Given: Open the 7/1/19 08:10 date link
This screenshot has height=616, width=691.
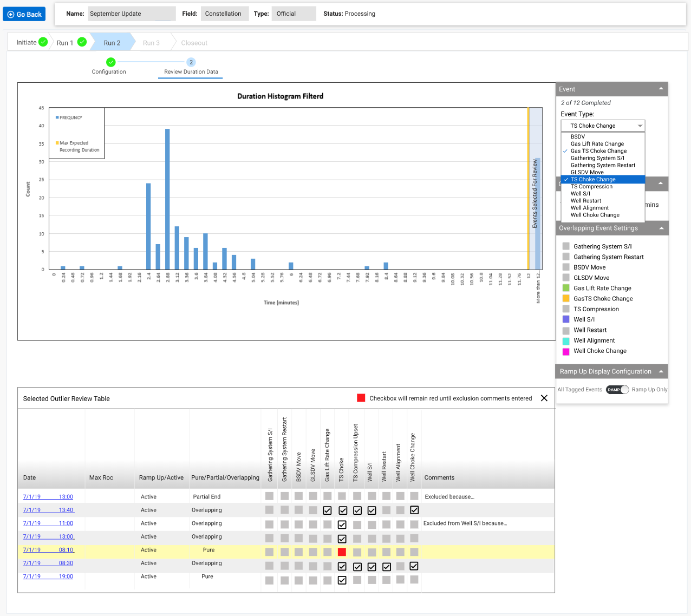Looking at the screenshot, I should [x=48, y=550].
